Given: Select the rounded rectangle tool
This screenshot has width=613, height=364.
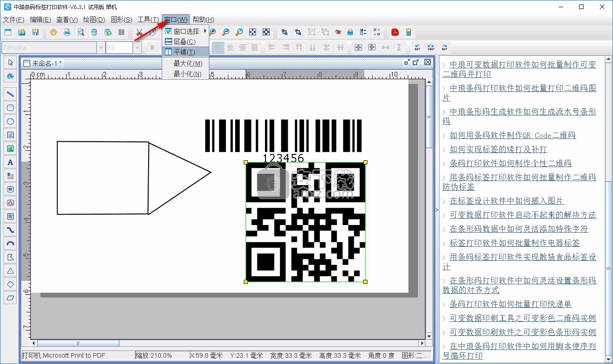Looking at the screenshot, I should (10, 108).
